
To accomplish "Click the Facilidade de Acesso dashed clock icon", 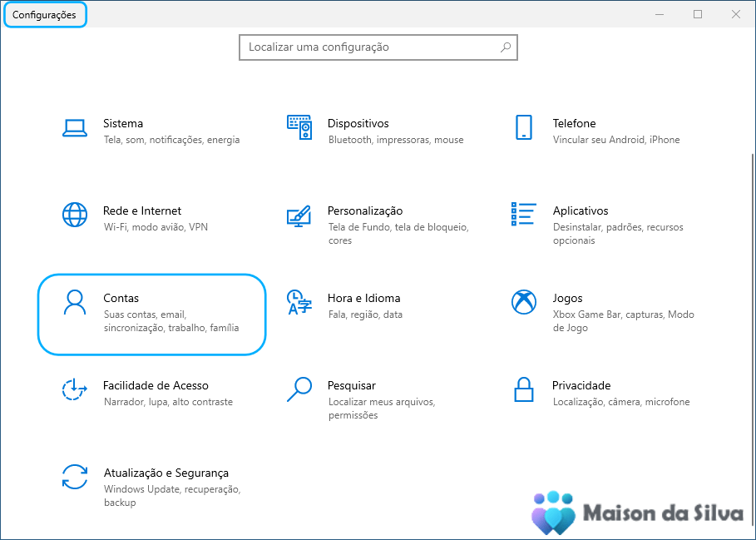I will click(x=75, y=389).
